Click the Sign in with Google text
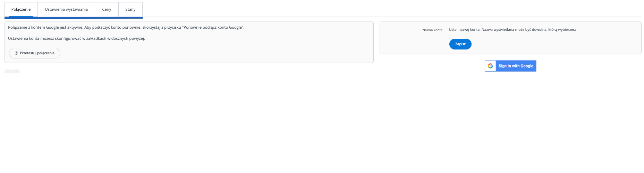 click(x=516, y=66)
